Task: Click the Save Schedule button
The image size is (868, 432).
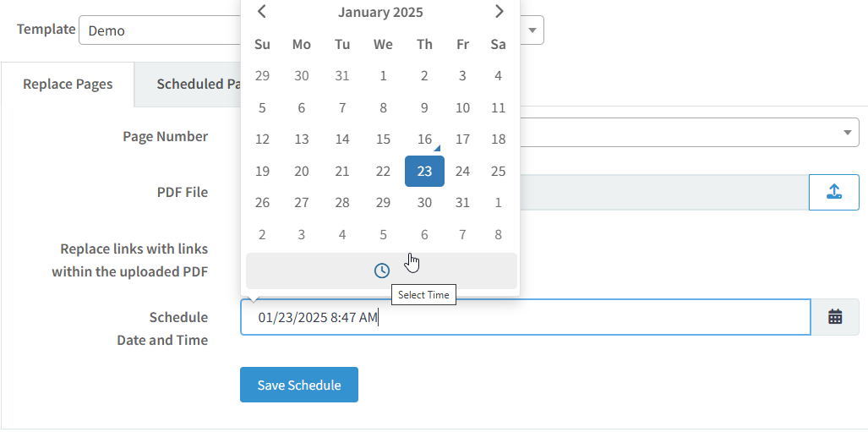Action: 299,385
